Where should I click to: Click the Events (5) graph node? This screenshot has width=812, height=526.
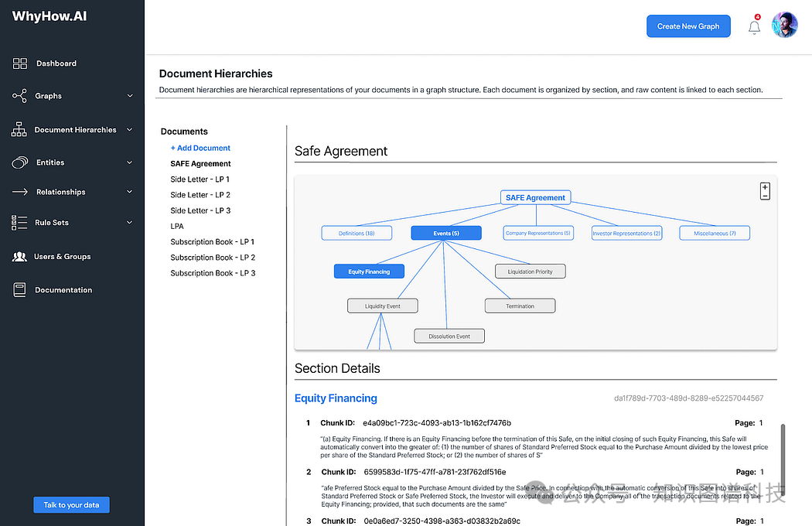[446, 233]
